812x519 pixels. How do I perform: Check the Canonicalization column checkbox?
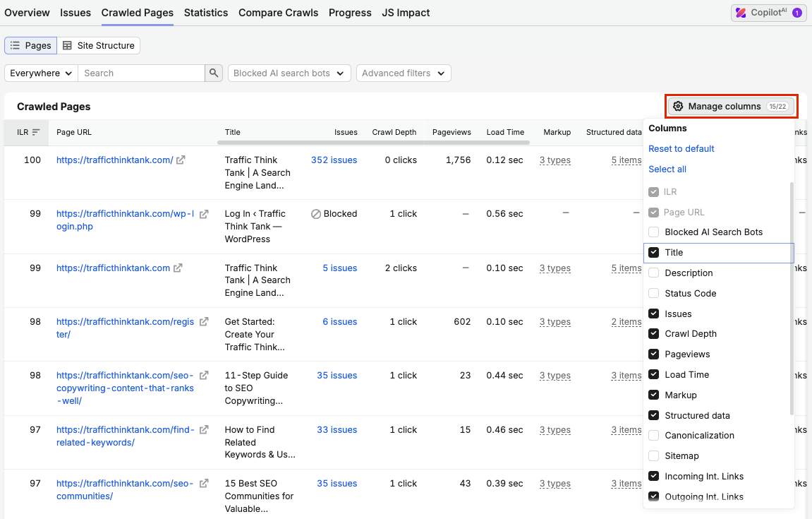653,435
